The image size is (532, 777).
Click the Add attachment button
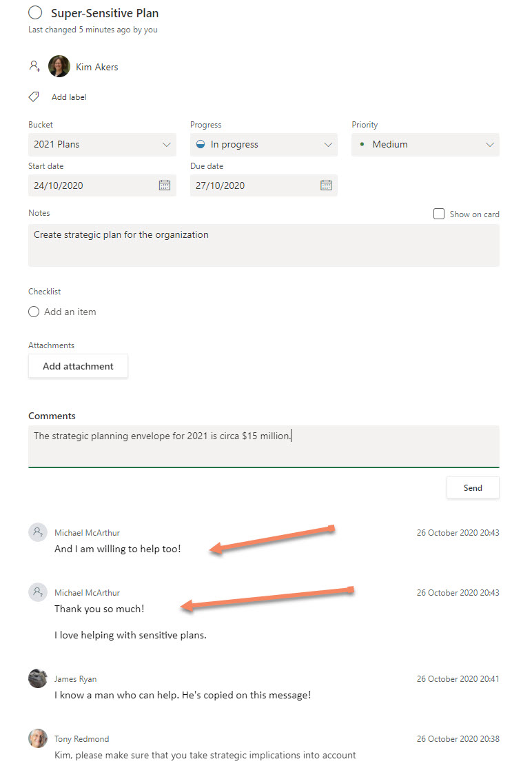coord(78,366)
